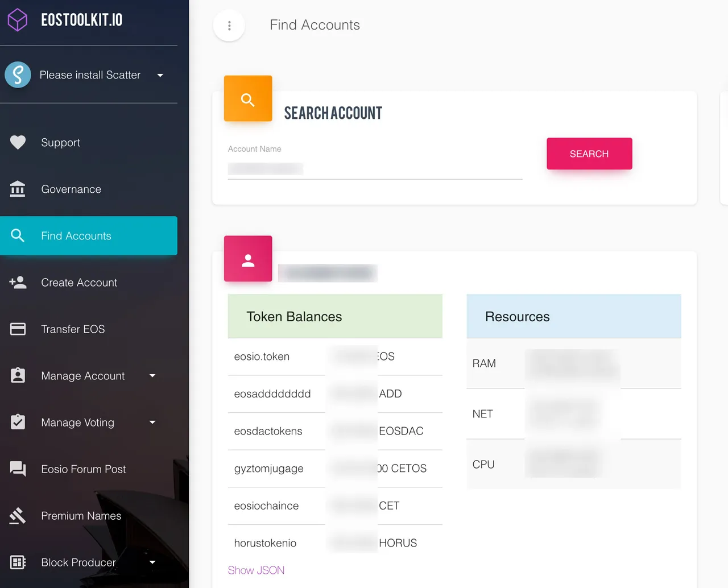Click the EOSToolkit cube logo icon
This screenshot has width=728, height=588.
[18, 20]
